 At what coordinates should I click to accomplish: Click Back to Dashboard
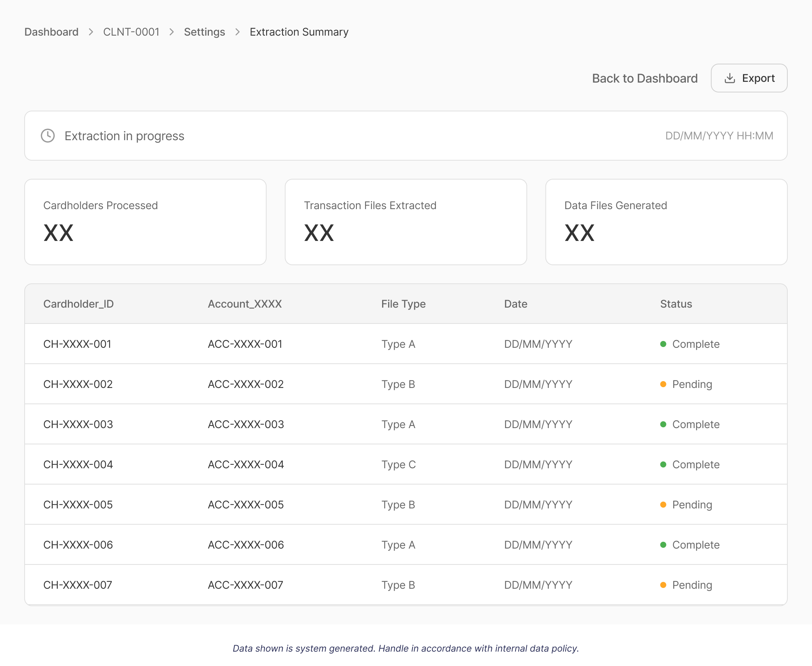tap(644, 78)
